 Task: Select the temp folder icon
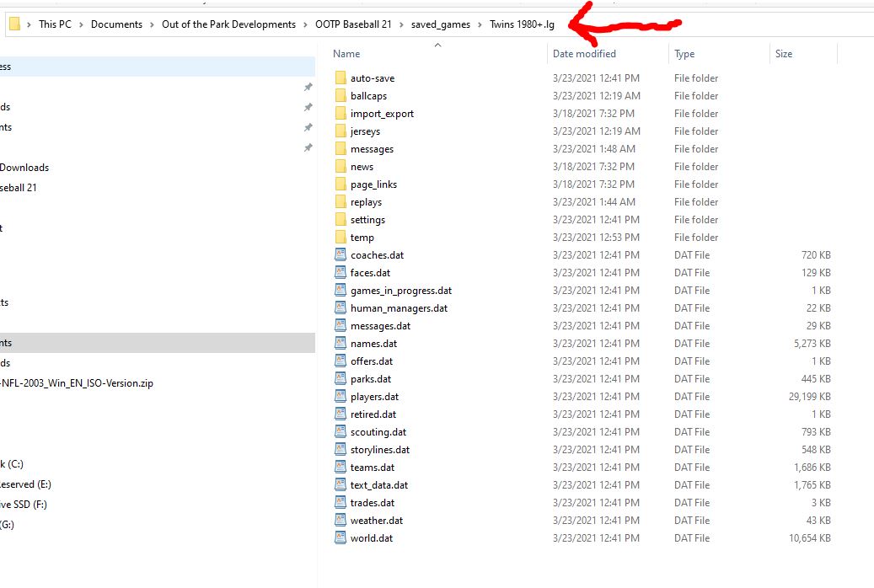tap(340, 237)
